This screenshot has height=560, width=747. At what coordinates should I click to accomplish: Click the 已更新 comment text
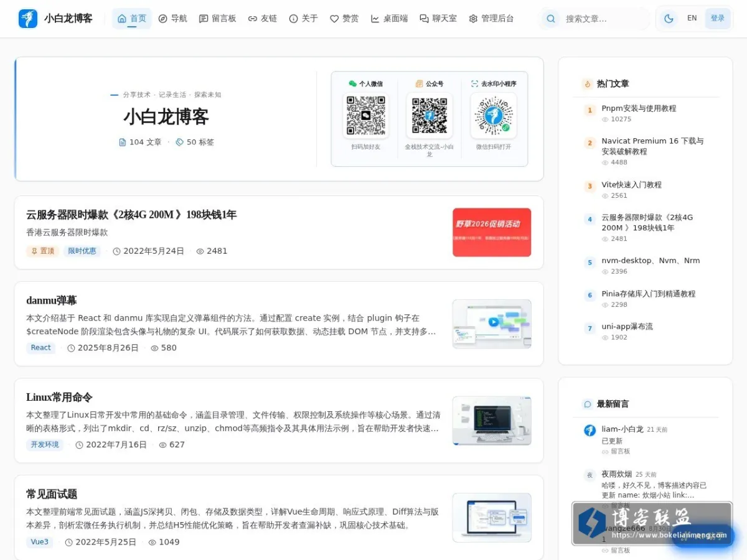[612, 441]
